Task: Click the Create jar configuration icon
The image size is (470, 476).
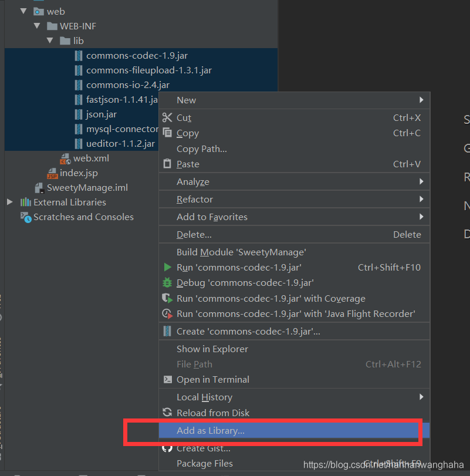Action: click(x=167, y=331)
